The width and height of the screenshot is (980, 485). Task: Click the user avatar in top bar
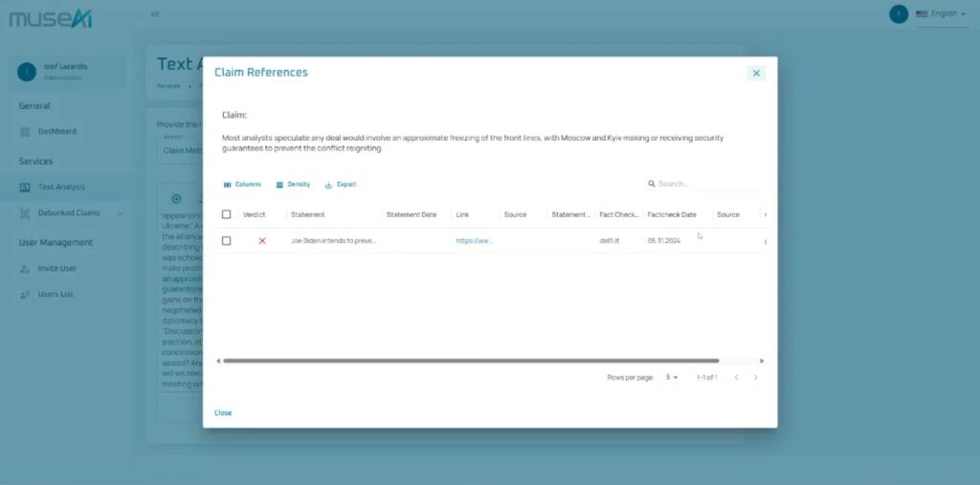(898, 13)
